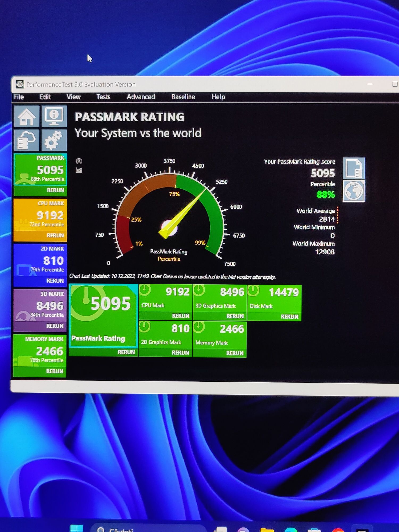Click the power icon on 2D Graphics tile

(x=145, y=327)
